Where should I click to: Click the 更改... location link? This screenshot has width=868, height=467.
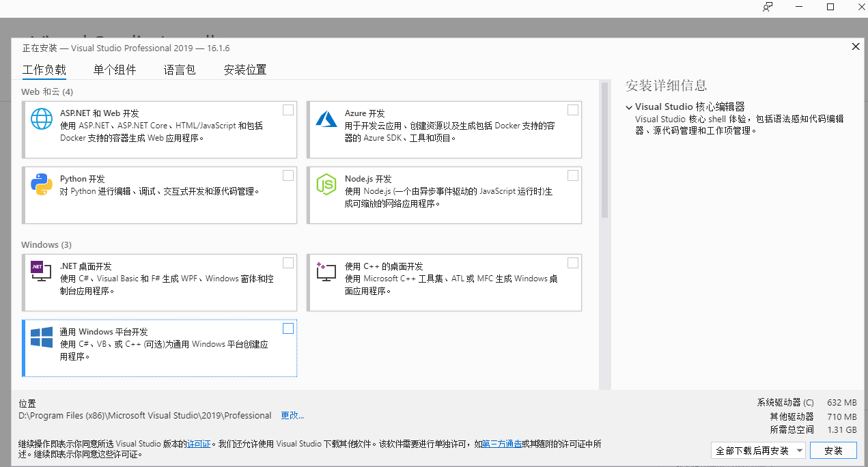292,415
